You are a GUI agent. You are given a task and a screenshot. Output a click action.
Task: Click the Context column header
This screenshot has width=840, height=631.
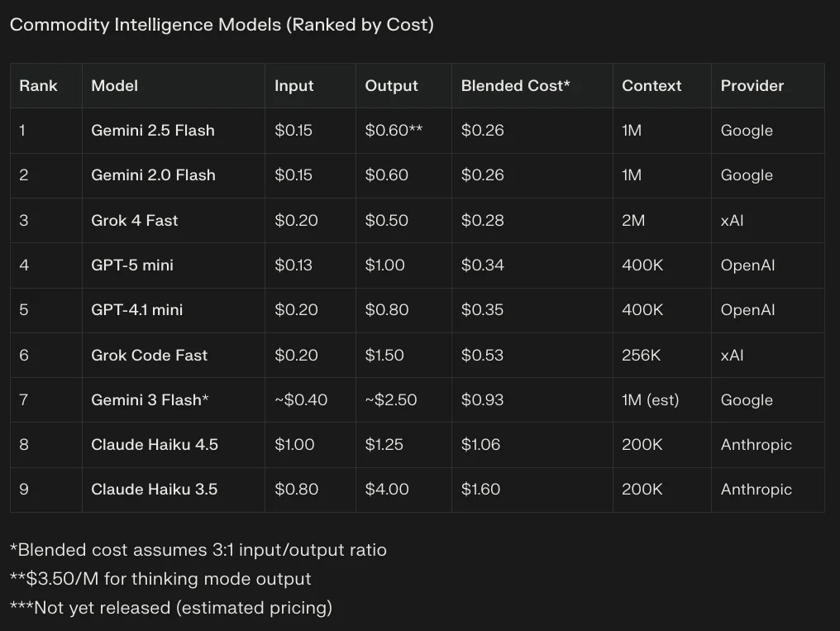click(x=651, y=86)
